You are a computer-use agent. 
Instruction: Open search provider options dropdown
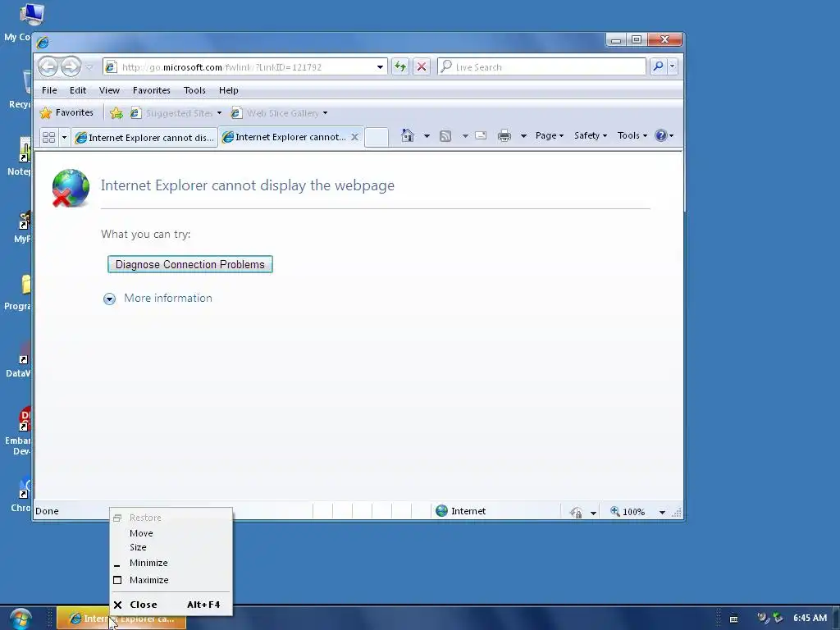click(672, 66)
